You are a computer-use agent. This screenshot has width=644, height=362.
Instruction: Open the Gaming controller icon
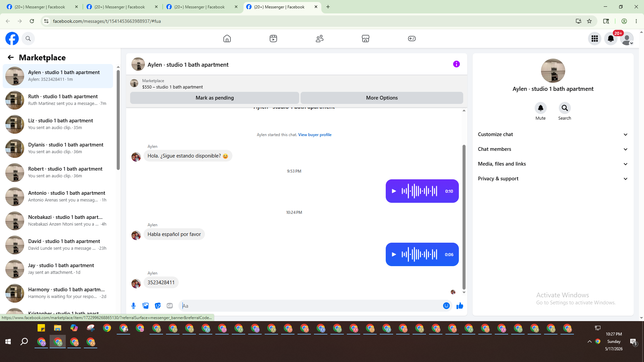[412, 39]
